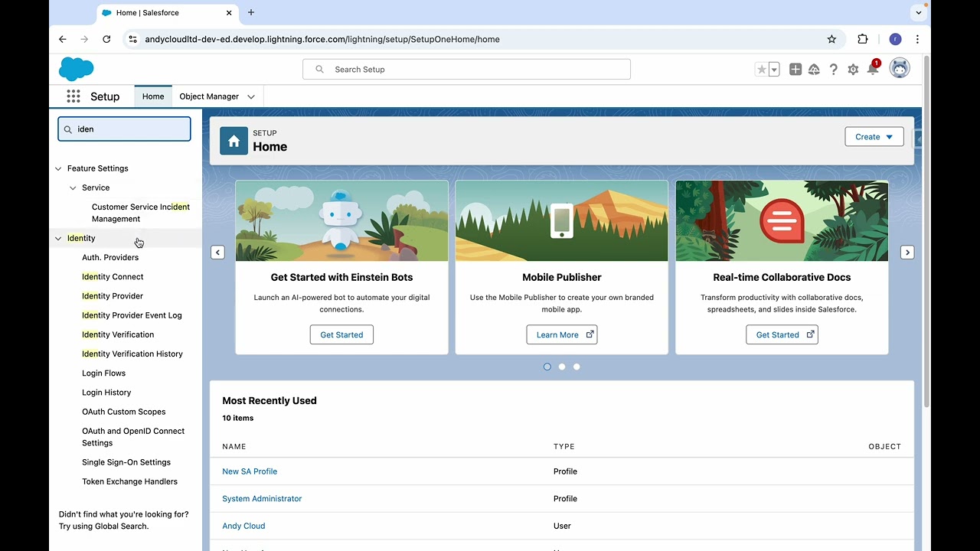Open OAuth Custom Scopes
This screenshot has width=980, height=551.
click(x=124, y=412)
